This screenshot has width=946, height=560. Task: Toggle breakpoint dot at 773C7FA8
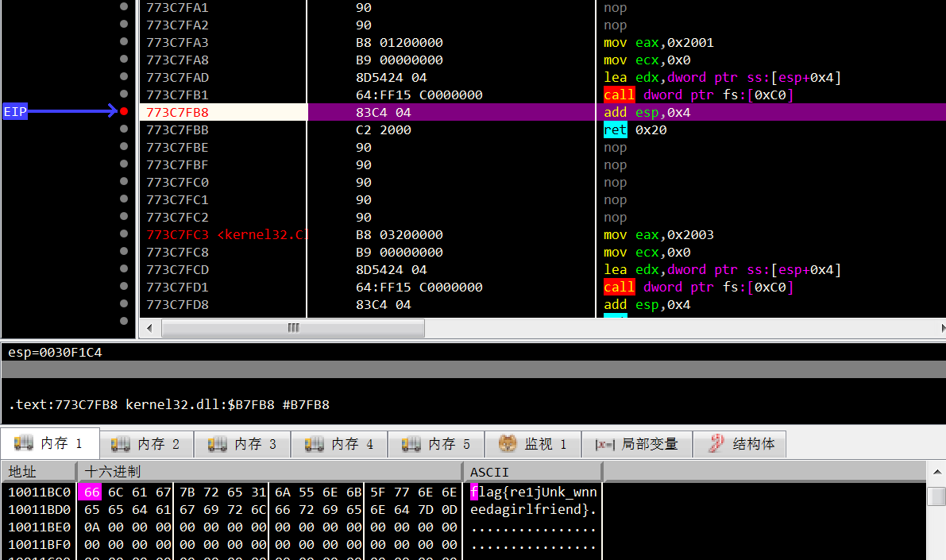[124, 59]
